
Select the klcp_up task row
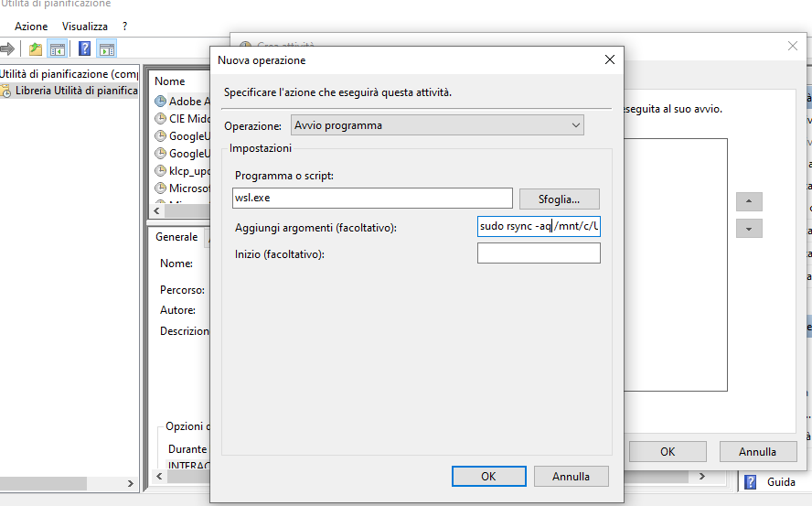click(x=181, y=170)
